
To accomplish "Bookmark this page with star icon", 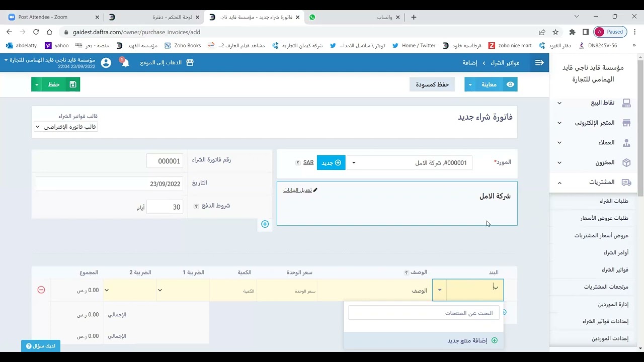I will click(555, 32).
